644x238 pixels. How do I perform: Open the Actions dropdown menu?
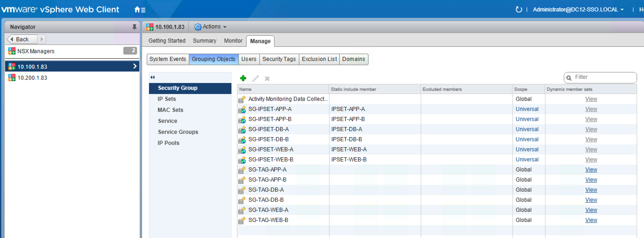(x=210, y=27)
